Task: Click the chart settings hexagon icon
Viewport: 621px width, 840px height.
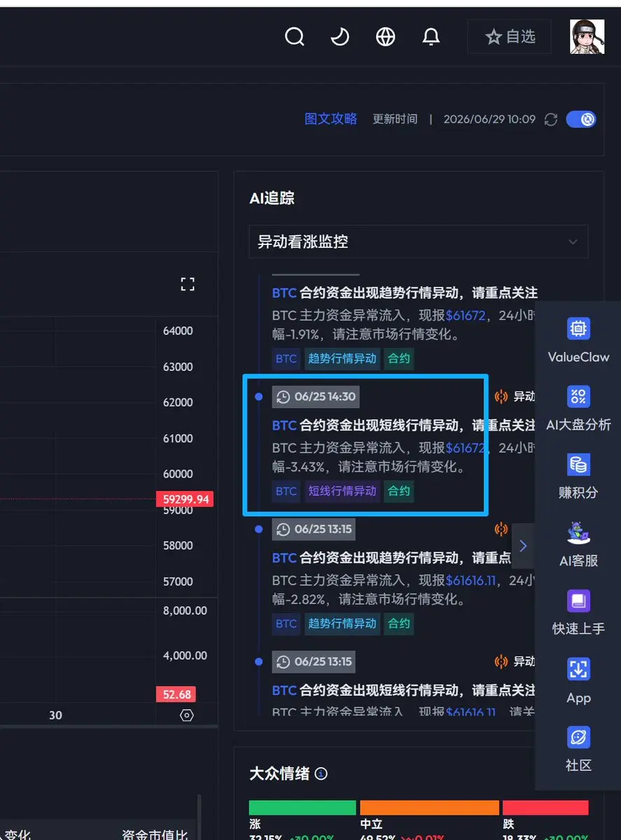Action: 187,715
